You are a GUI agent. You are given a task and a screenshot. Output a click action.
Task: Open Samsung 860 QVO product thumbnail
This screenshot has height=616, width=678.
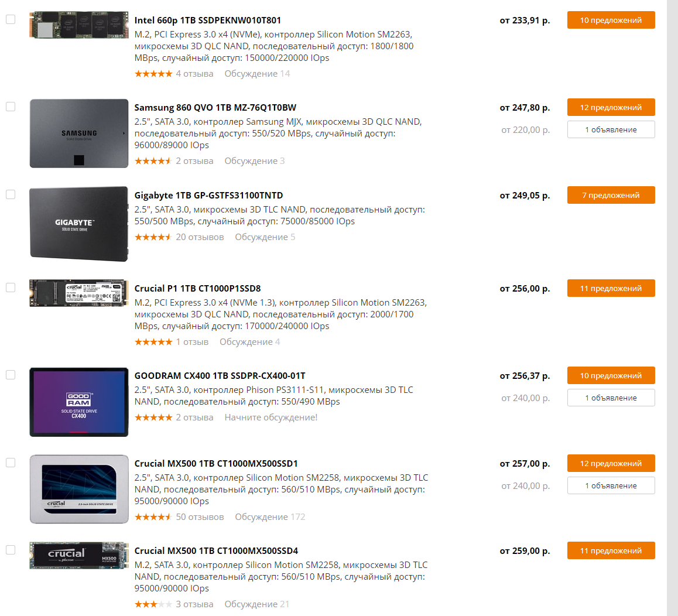78,134
